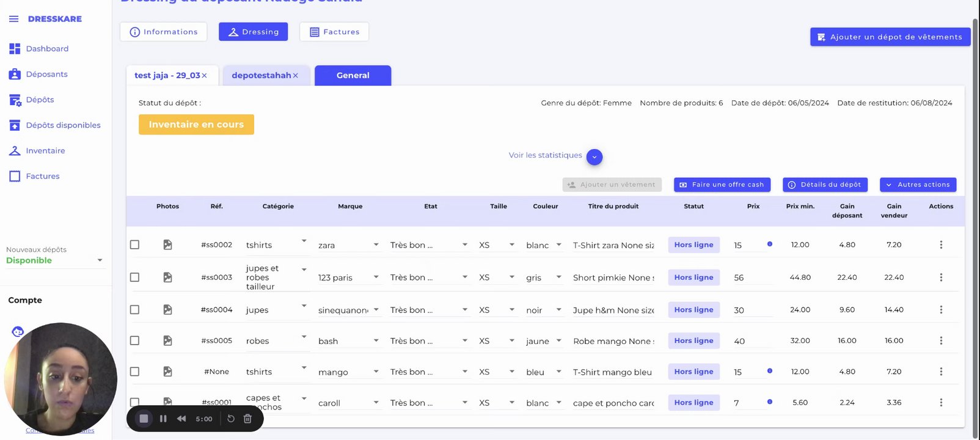Open color dropdown showing jaune
Image resolution: width=980 pixels, height=440 pixels.
tap(558, 340)
